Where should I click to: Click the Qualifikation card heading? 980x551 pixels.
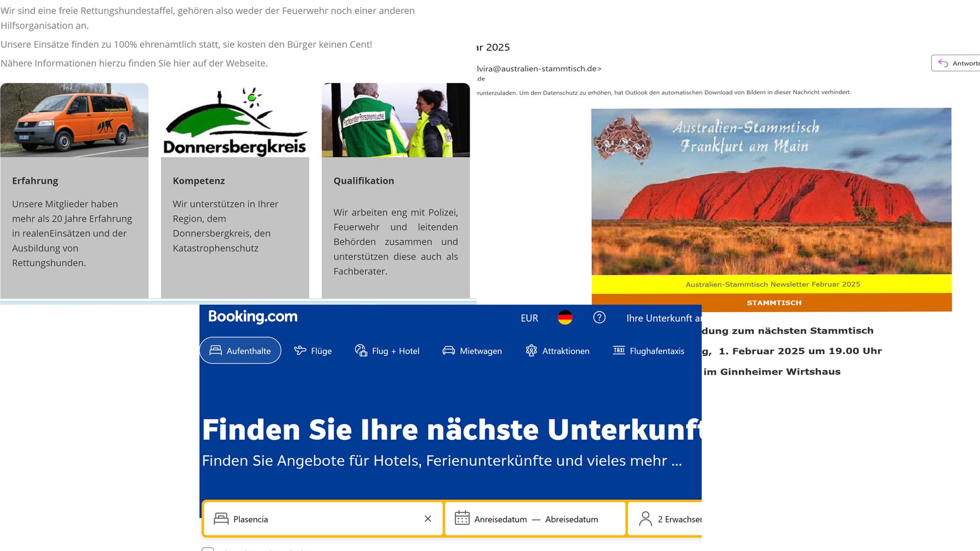(x=364, y=181)
